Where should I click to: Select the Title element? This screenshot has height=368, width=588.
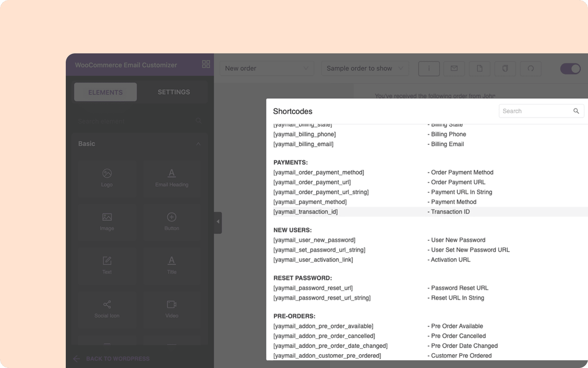172,266
